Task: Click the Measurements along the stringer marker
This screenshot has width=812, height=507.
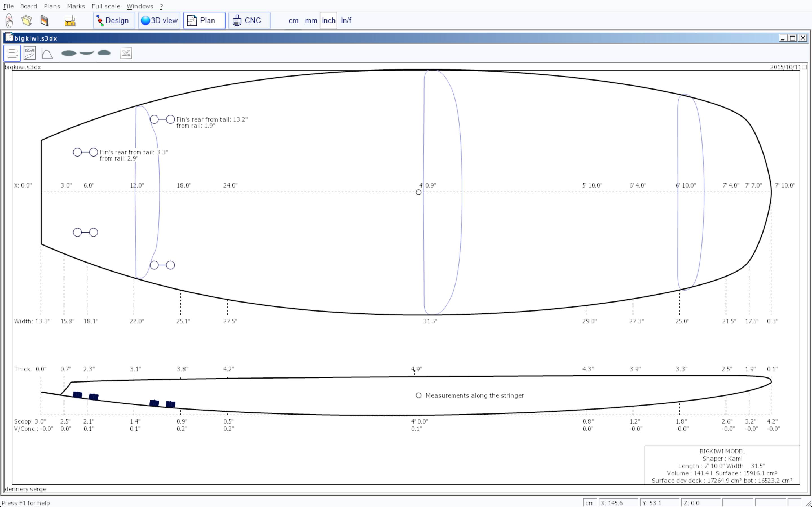Action: point(418,395)
